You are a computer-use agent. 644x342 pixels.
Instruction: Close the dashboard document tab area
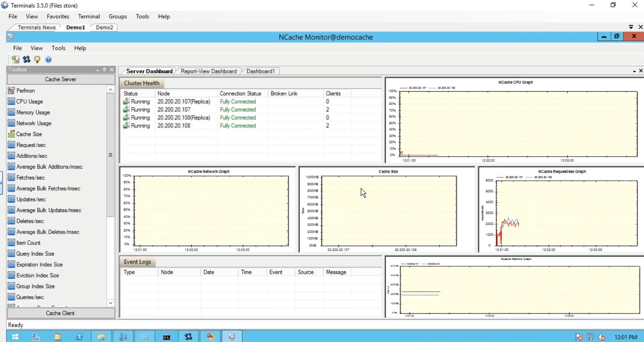click(x=641, y=71)
